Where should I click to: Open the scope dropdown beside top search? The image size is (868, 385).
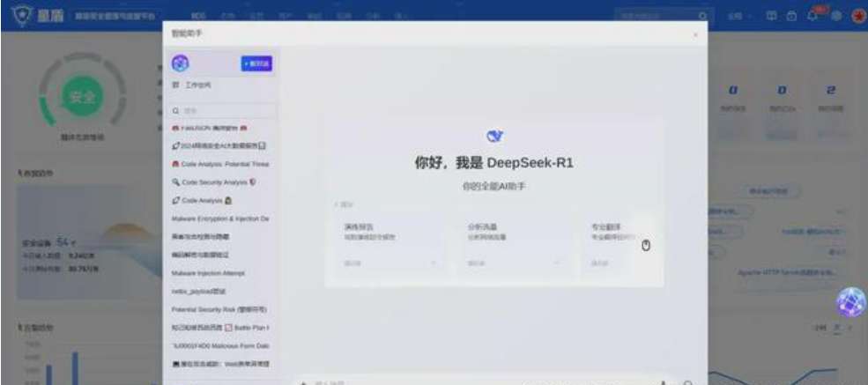[x=739, y=16]
